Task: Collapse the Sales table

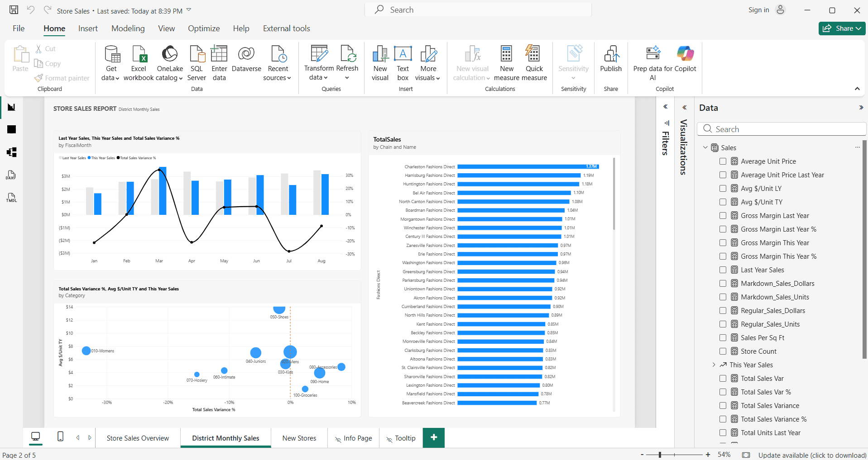Action: tap(705, 147)
